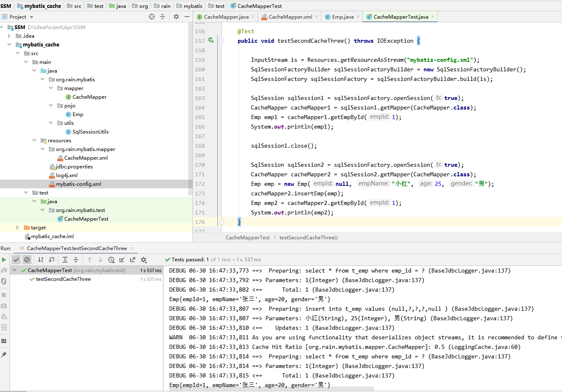Switch to CacheMapper.java tab
Screen dimensions: 562x392
point(226,17)
